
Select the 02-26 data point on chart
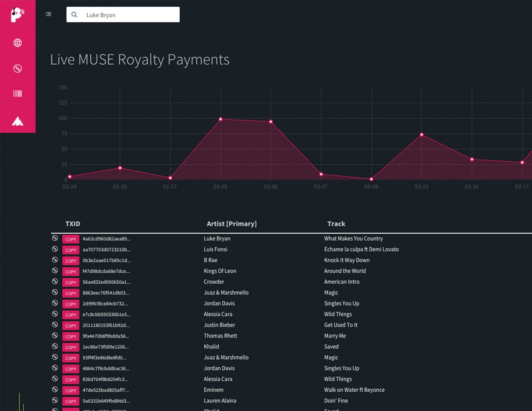[120, 168]
